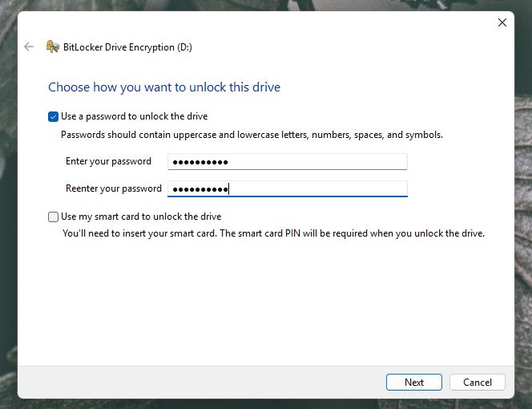Click the 'Choose how you want to unlock this drive' heading
Screen dimensions: 532x409
click(164, 87)
